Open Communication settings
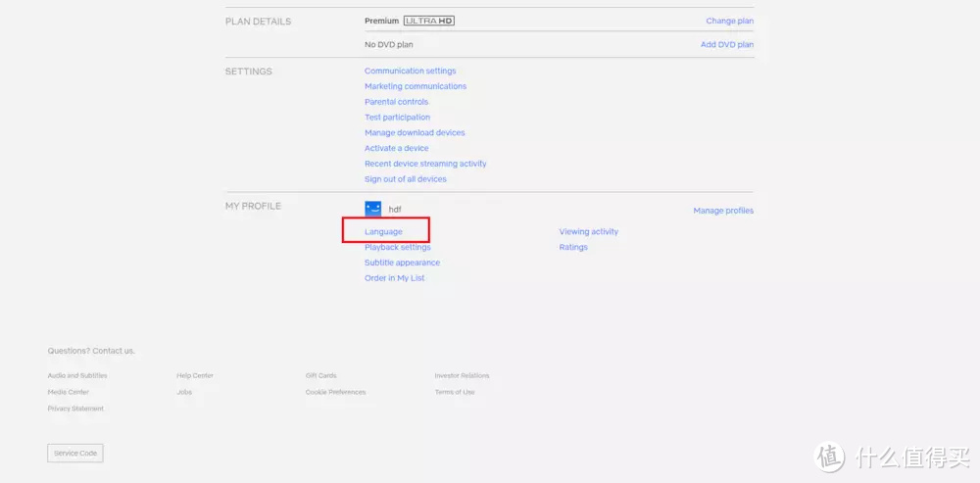 click(410, 71)
